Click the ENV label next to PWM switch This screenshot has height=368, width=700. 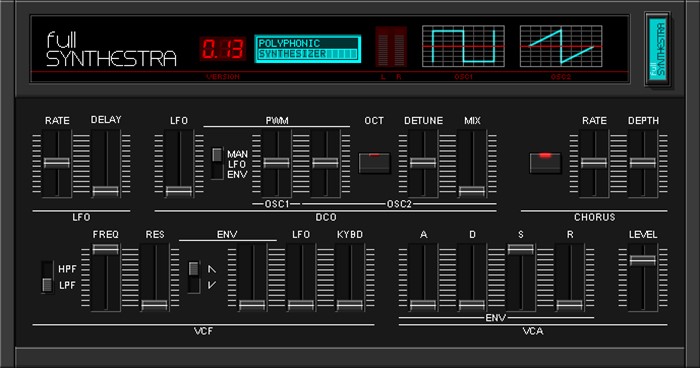[237, 175]
